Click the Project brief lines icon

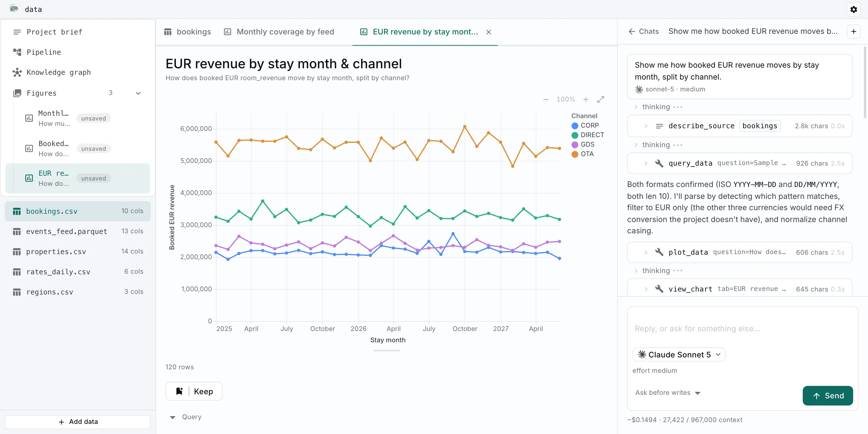pyautogui.click(x=17, y=32)
